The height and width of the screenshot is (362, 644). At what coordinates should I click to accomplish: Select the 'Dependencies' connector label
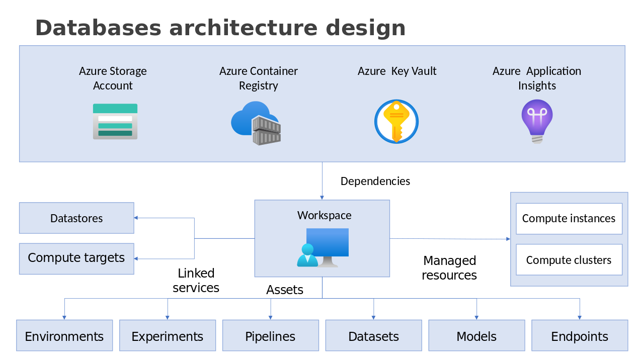(x=375, y=181)
